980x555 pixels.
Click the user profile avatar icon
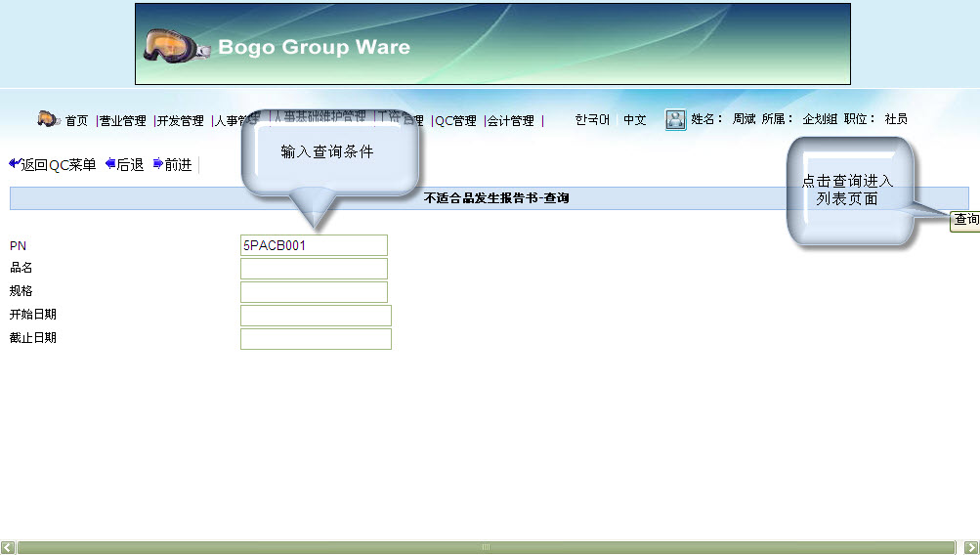675,119
